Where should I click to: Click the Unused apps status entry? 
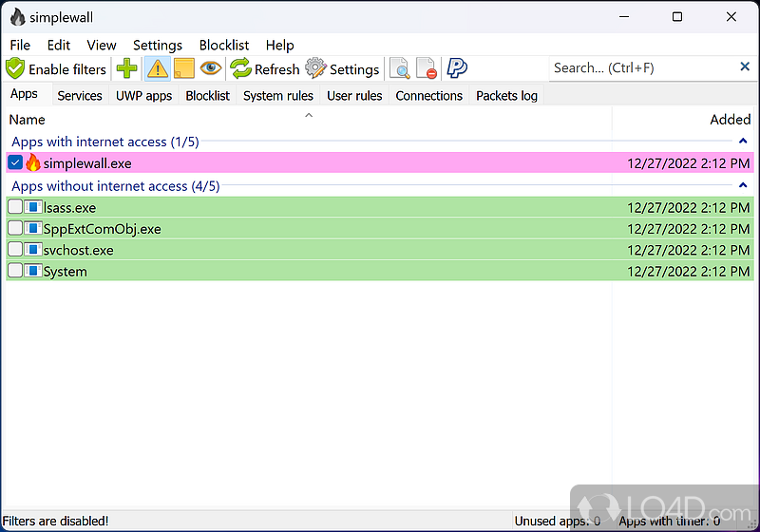point(558,521)
